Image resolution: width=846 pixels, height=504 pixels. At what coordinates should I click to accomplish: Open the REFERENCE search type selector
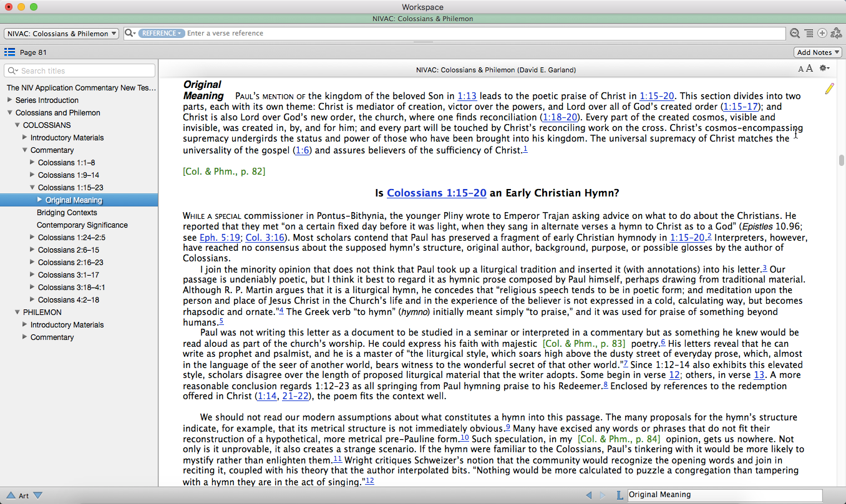coord(161,33)
